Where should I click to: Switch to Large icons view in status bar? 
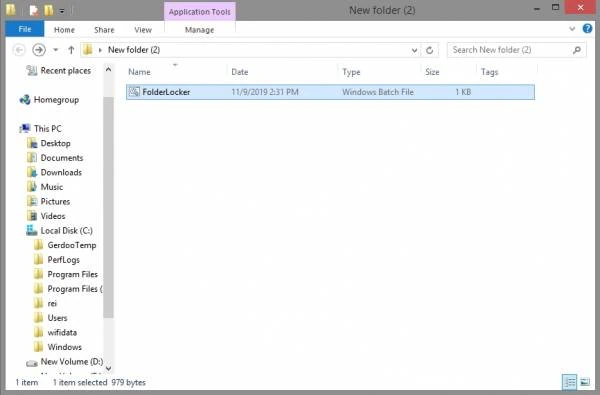click(585, 382)
